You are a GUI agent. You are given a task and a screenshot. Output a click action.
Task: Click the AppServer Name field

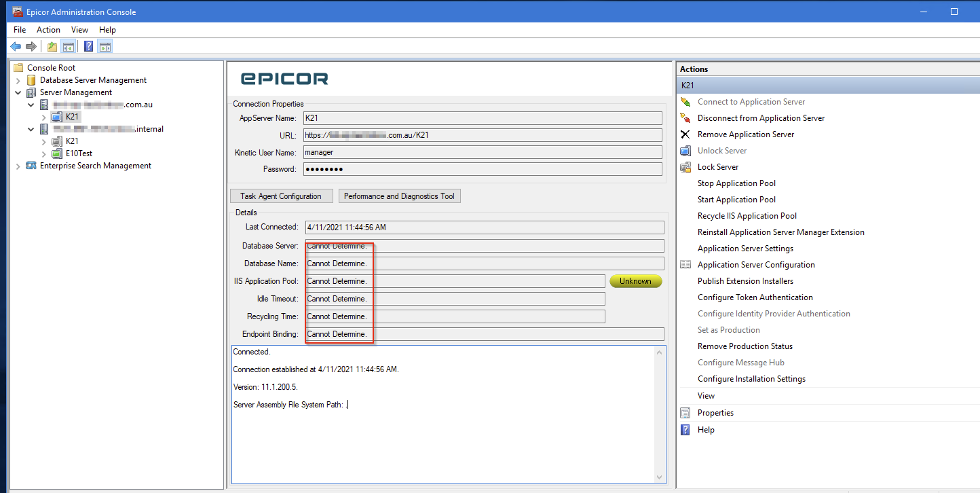tap(483, 118)
